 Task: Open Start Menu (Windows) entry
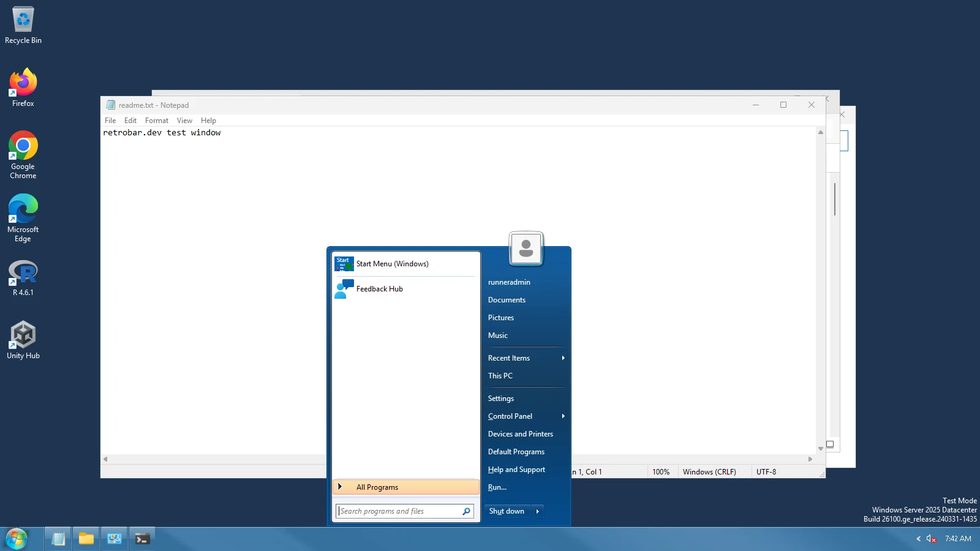405,264
